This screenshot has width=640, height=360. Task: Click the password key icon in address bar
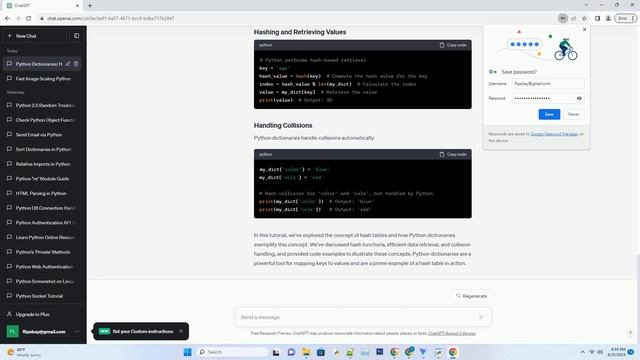[562, 18]
